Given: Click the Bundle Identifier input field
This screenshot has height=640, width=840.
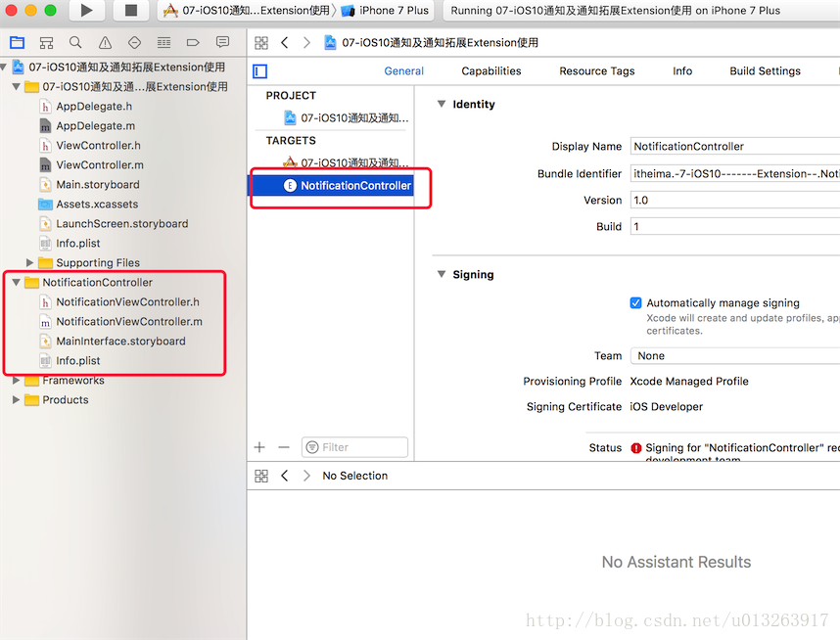Looking at the screenshot, I should [735, 173].
